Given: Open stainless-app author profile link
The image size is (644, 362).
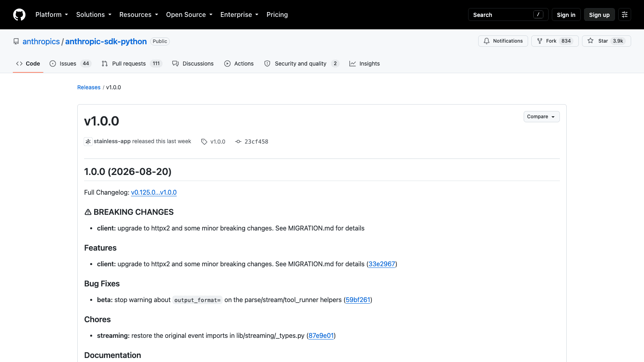Looking at the screenshot, I should point(112,141).
